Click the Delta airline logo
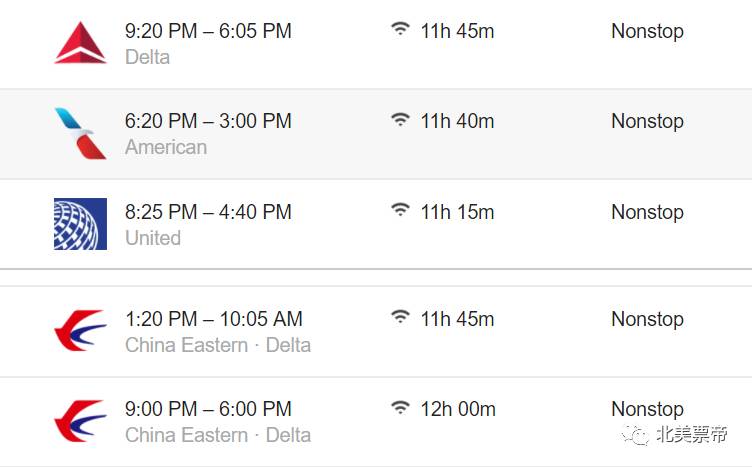This screenshot has width=752, height=467. tap(80, 43)
